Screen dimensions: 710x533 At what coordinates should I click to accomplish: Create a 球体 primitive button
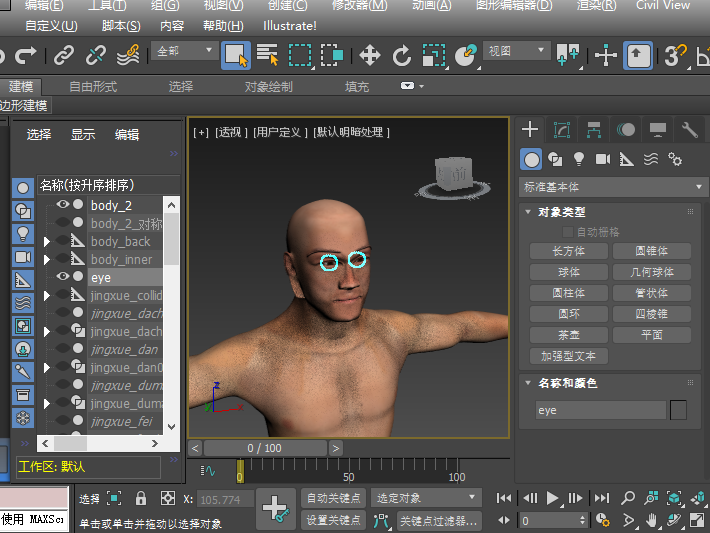(569, 272)
